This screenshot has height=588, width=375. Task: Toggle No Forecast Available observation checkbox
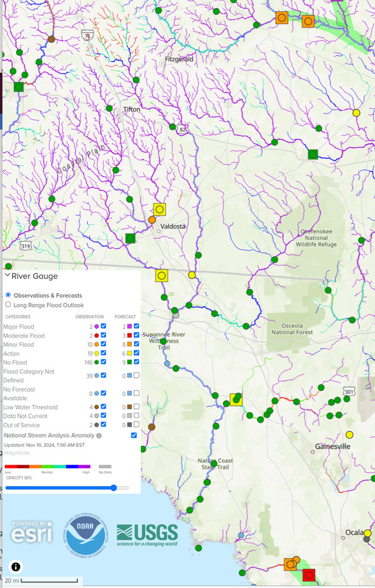tap(103, 393)
